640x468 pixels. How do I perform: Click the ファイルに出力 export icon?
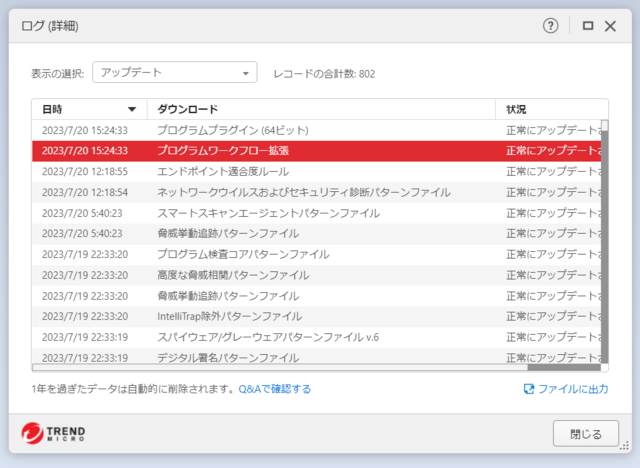(529, 389)
